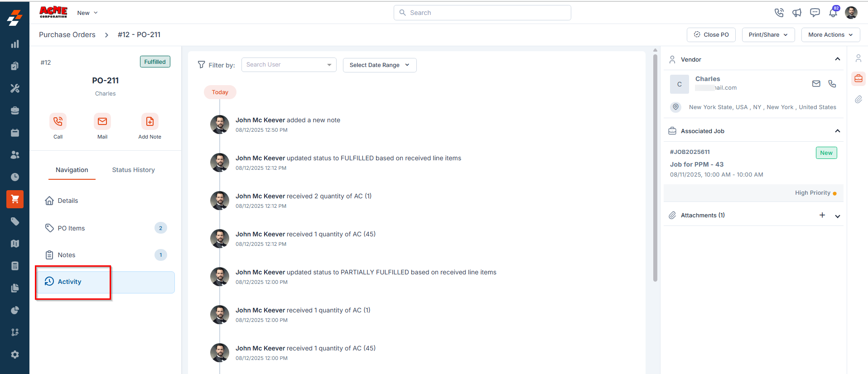
Task: Expand the Attachments section chevron
Action: click(x=838, y=216)
